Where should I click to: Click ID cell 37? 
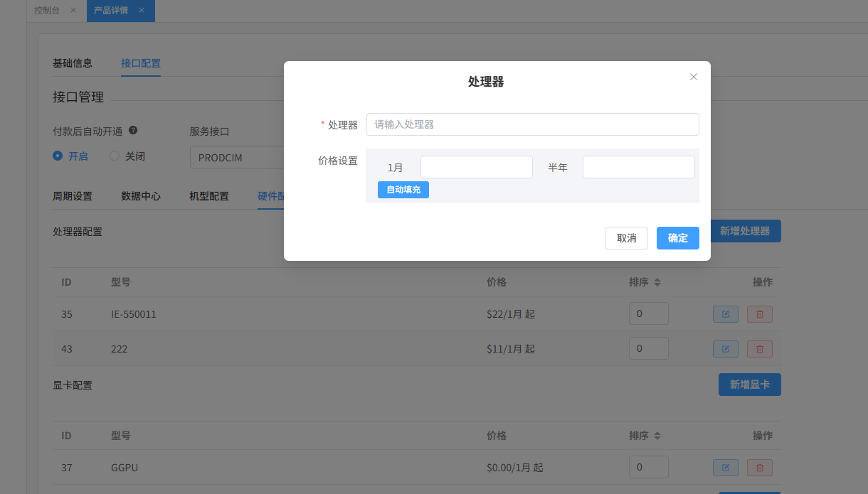pos(67,468)
